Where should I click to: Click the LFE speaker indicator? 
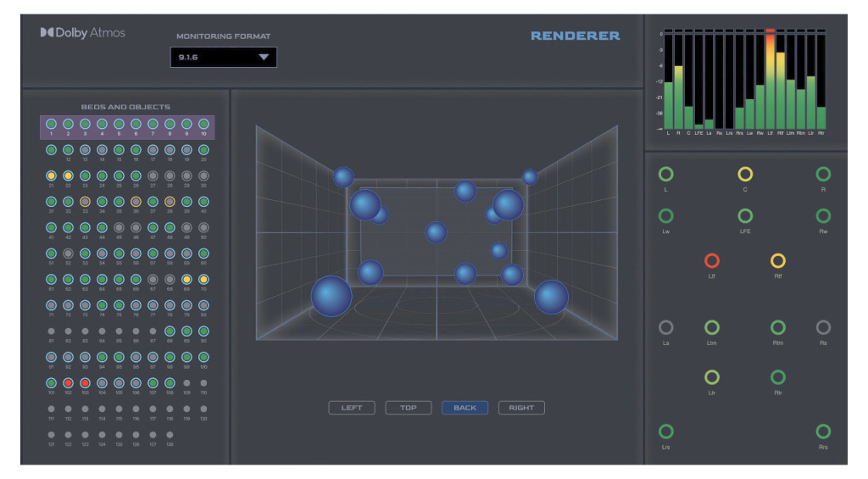click(x=745, y=216)
